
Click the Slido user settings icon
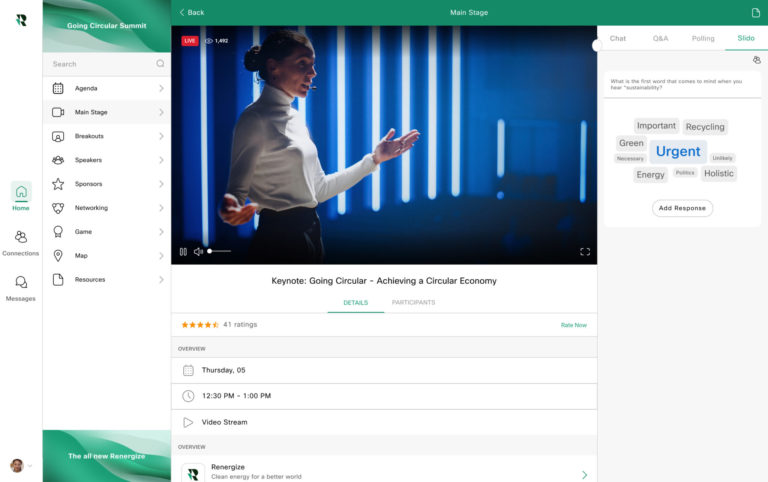point(757,60)
